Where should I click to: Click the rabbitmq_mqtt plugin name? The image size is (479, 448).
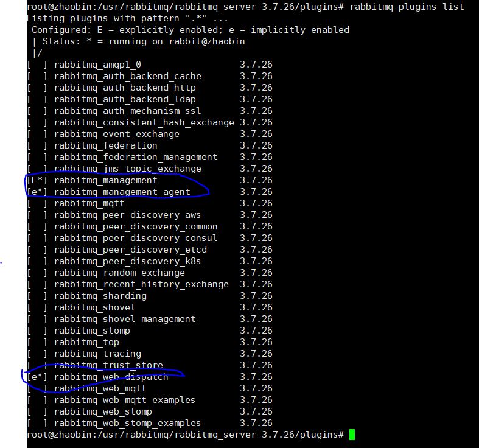tap(89, 203)
